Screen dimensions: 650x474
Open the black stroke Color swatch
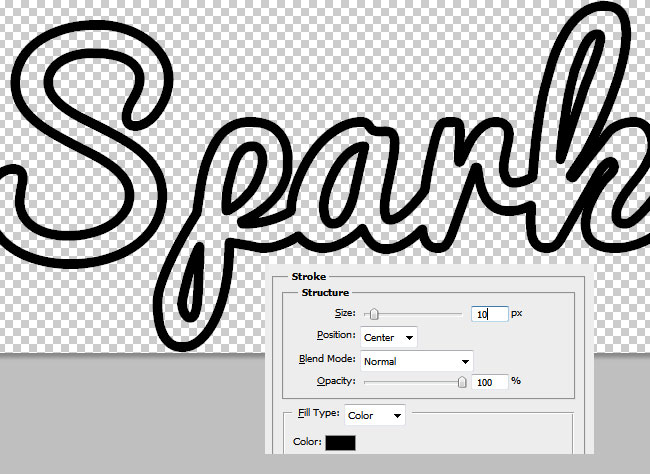pyautogui.click(x=340, y=442)
